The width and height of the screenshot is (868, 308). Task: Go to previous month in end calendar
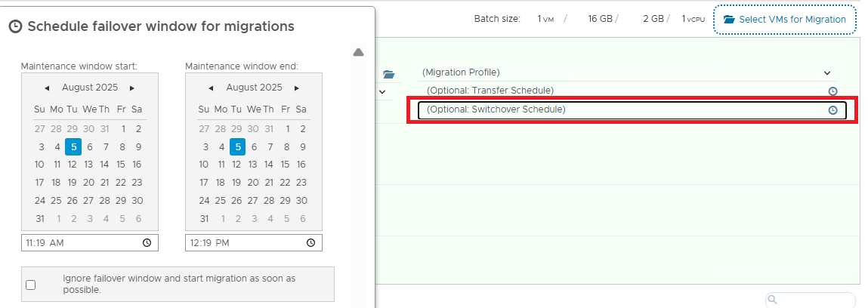tap(212, 88)
